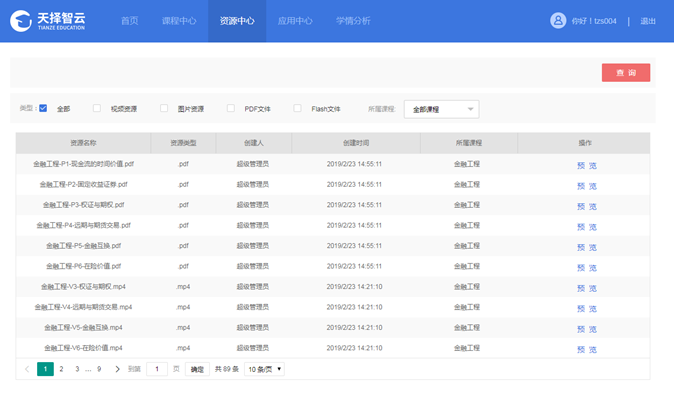Open the 课程中心 nav tab

(179, 21)
